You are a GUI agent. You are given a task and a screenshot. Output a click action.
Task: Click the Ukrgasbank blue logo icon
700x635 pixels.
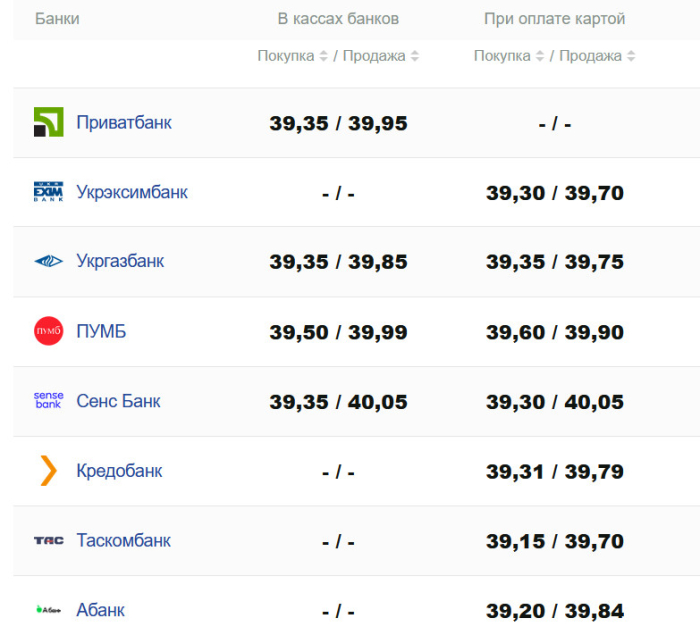(x=48, y=261)
